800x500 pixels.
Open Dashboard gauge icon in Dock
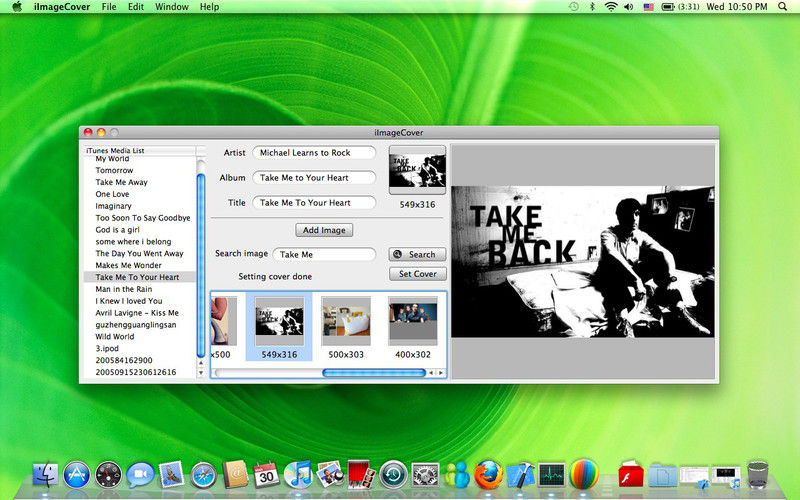point(108,474)
